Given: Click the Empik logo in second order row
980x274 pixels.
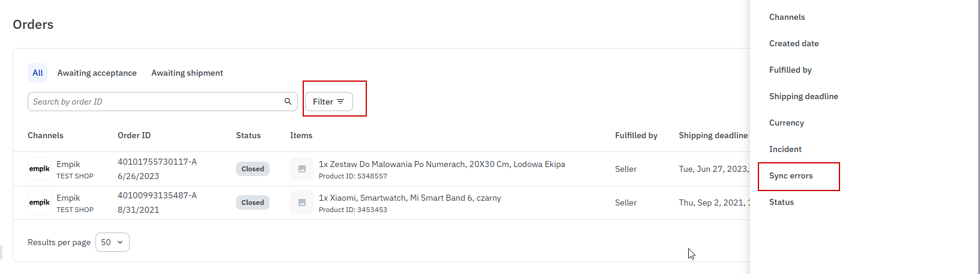Looking at the screenshot, I should click(40, 202).
